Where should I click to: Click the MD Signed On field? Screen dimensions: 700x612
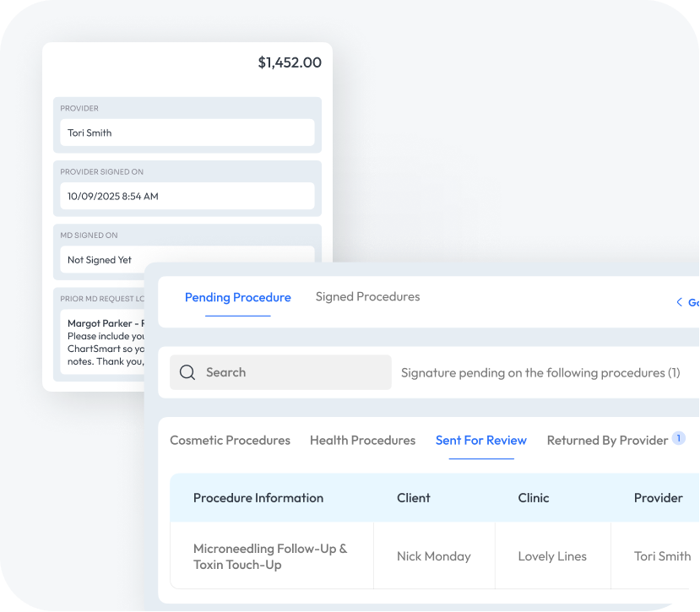coord(187,258)
